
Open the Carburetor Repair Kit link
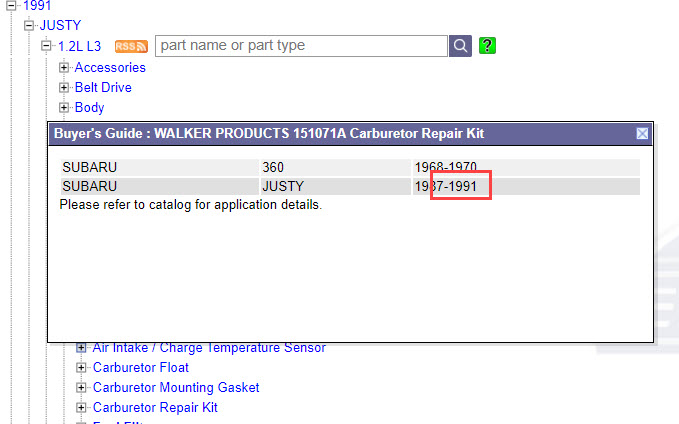click(155, 407)
